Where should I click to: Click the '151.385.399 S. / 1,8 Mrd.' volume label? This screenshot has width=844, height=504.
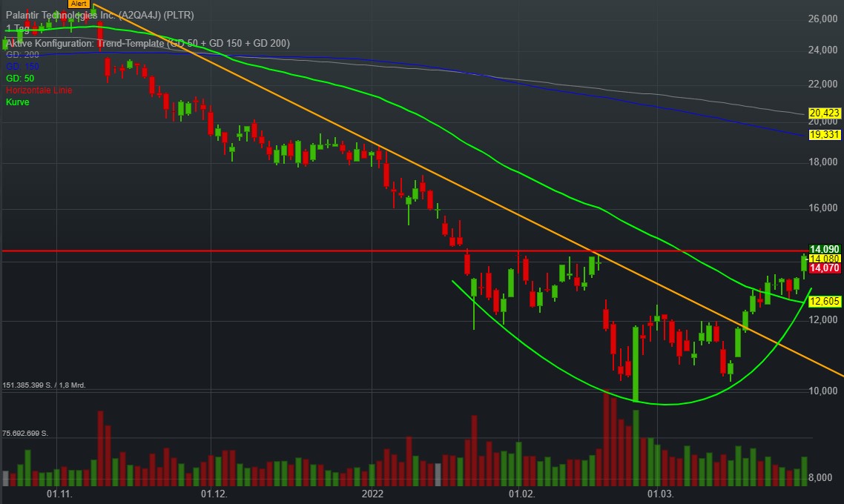(x=44, y=385)
